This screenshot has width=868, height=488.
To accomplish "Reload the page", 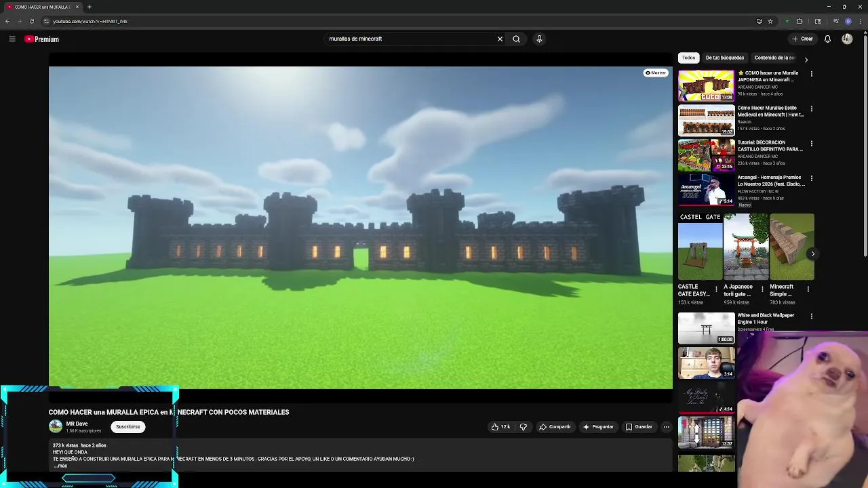I will (32, 21).
